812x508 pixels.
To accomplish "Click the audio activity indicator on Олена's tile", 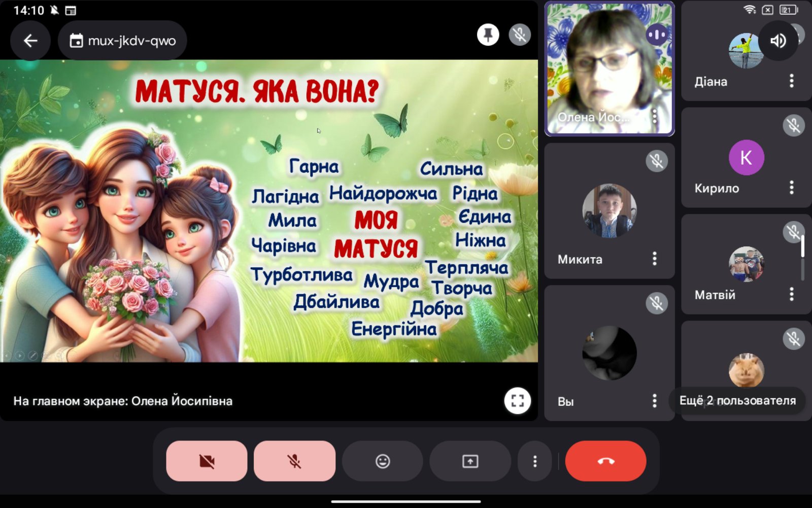I will click(x=657, y=35).
